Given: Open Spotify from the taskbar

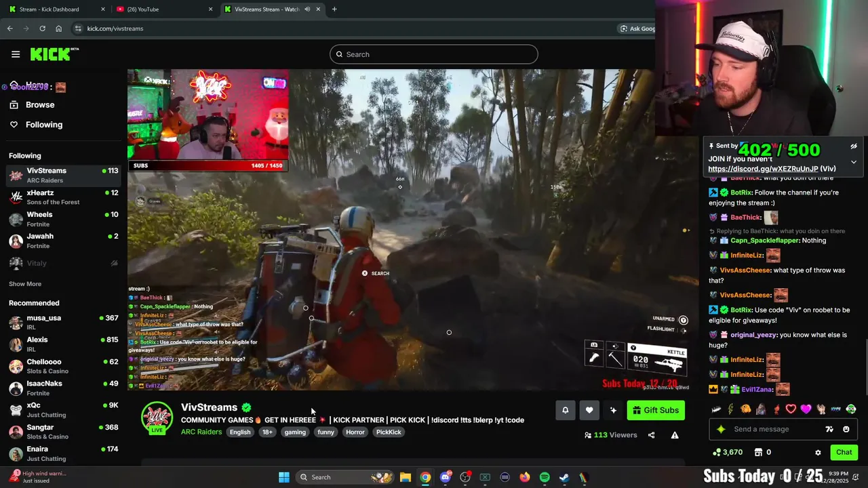Looking at the screenshot, I should [545, 477].
